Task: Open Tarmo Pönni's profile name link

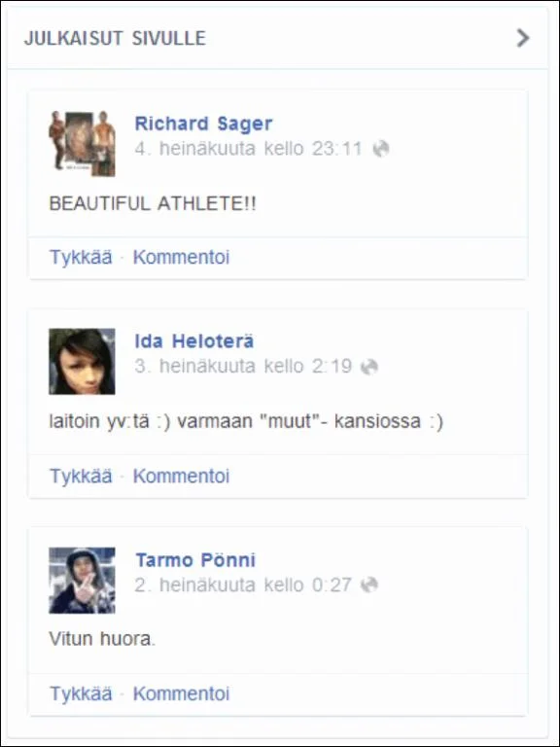Action: click(x=195, y=560)
